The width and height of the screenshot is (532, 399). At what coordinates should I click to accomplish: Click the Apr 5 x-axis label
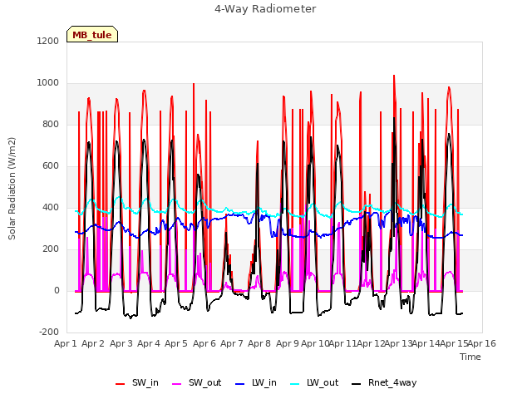(x=176, y=343)
